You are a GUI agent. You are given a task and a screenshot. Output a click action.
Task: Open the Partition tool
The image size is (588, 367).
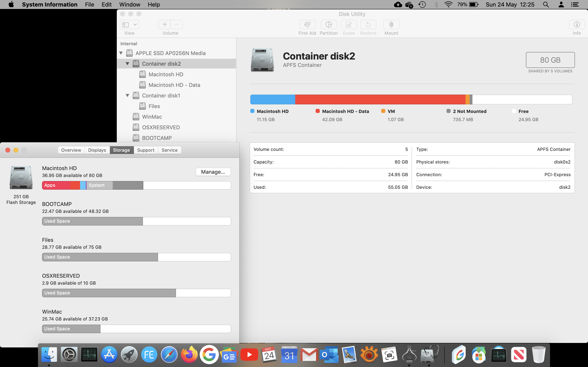point(329,24)
